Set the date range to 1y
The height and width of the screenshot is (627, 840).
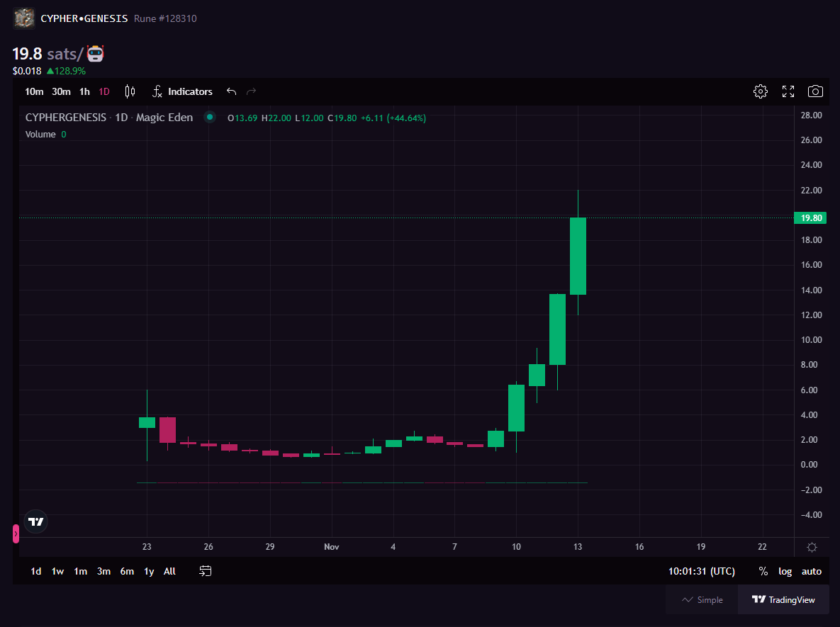149,571
